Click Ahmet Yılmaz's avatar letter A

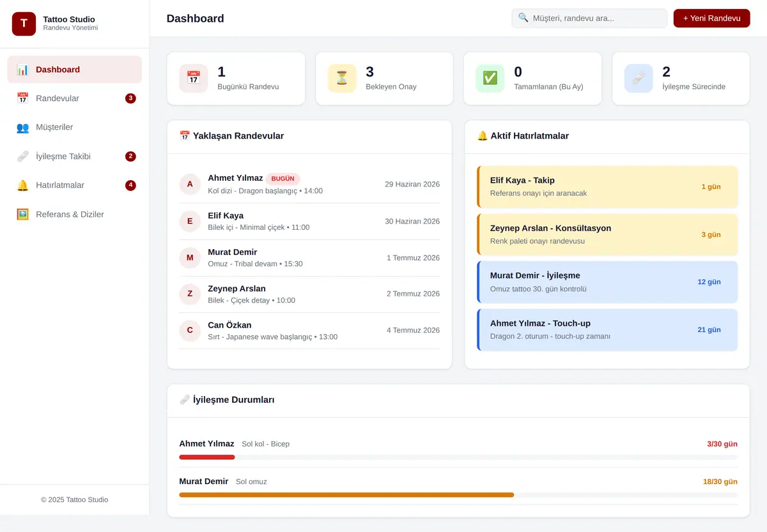(190, 185)
